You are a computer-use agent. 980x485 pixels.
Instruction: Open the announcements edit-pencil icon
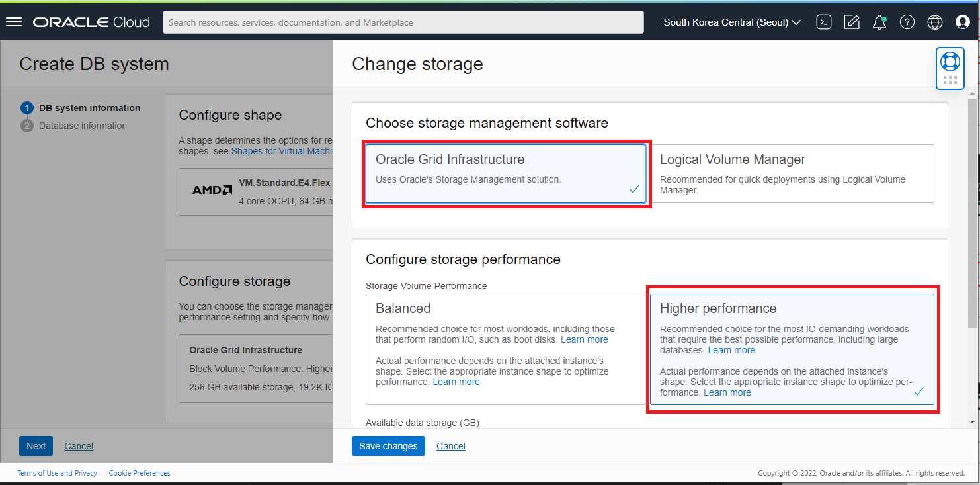coord(852,22)
